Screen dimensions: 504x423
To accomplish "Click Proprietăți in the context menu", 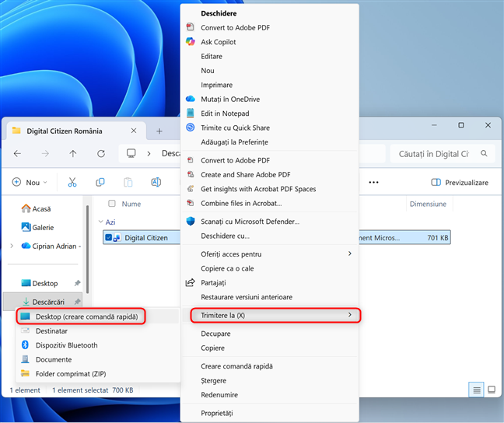I will point(217,412).
